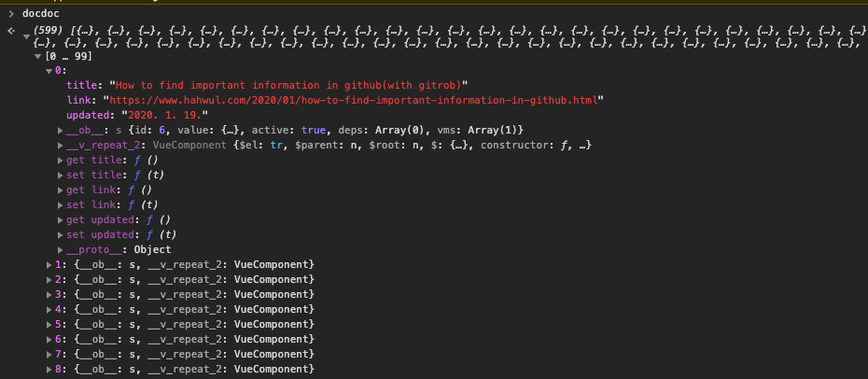This screenshot has width=868, height=379.
Task: Select the title string about gitrob
Action: (288, 86)
